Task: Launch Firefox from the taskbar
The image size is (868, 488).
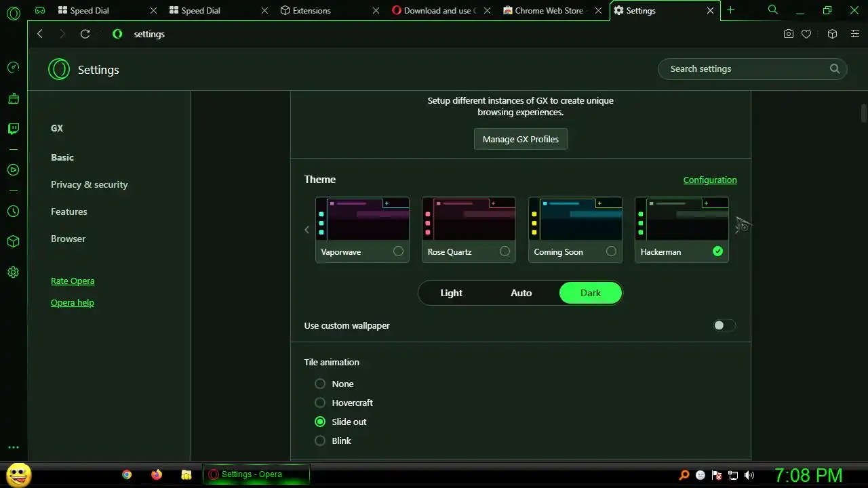Action: [x=157, y=475]
